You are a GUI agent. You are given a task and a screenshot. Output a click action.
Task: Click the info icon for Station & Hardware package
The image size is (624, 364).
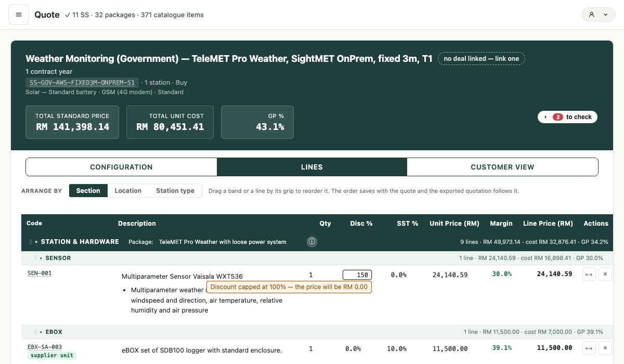click(x=312, y=242)
